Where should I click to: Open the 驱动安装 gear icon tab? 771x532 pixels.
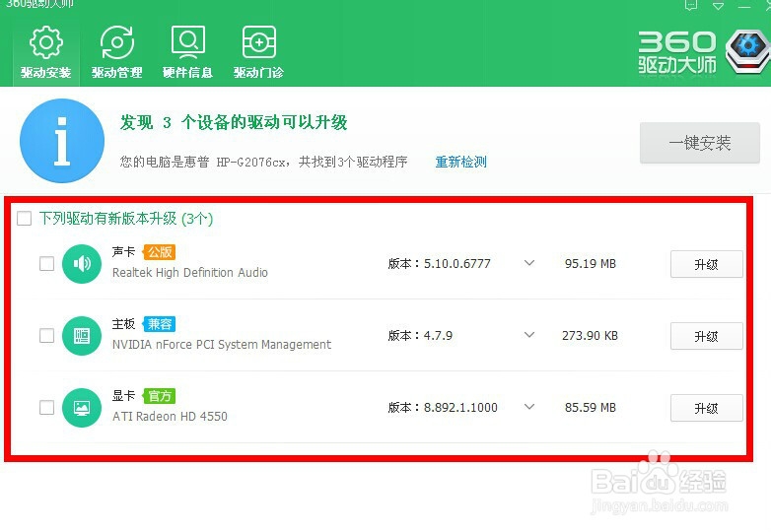(x=45, y=52)
